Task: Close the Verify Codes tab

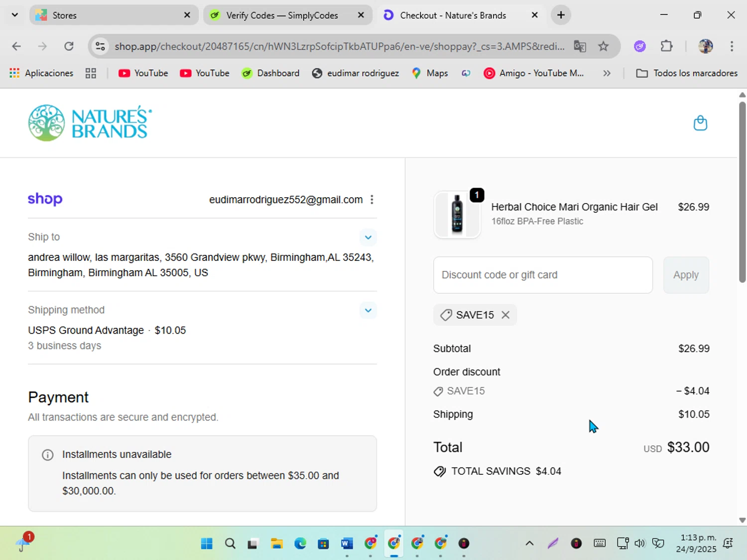Action: tap(361, 15)
